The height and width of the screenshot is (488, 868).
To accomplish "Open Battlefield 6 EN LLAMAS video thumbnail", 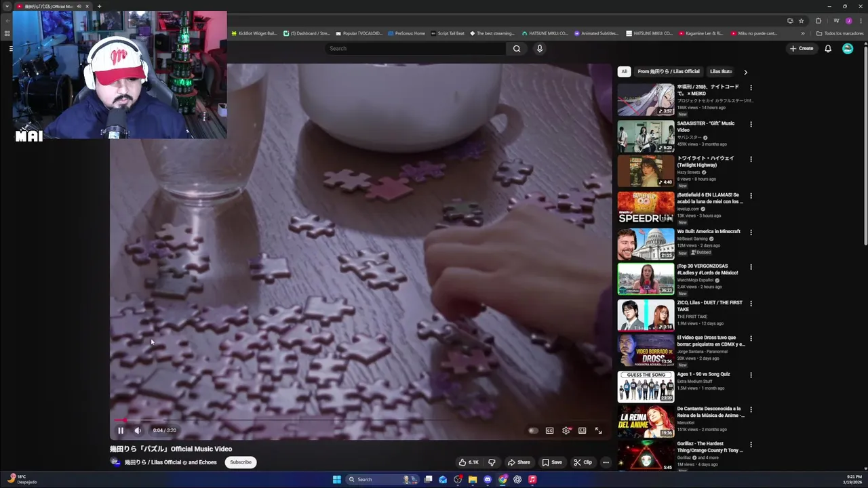I will (x=646, y=207).
